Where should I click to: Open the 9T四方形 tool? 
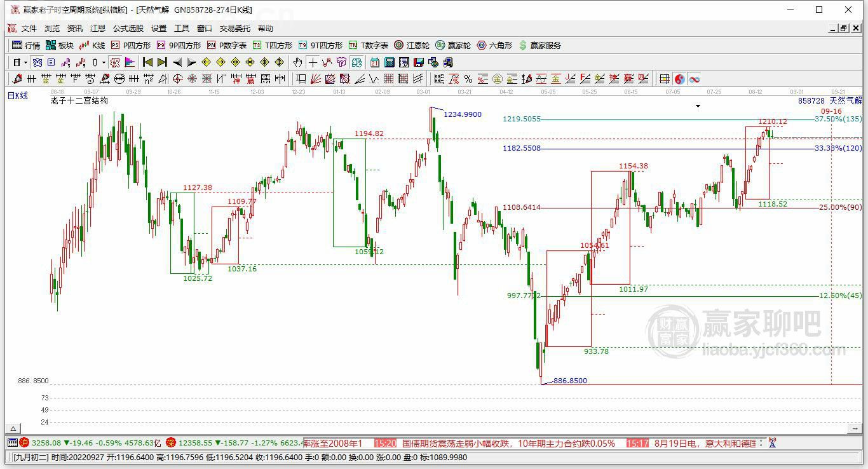(320, 45)
